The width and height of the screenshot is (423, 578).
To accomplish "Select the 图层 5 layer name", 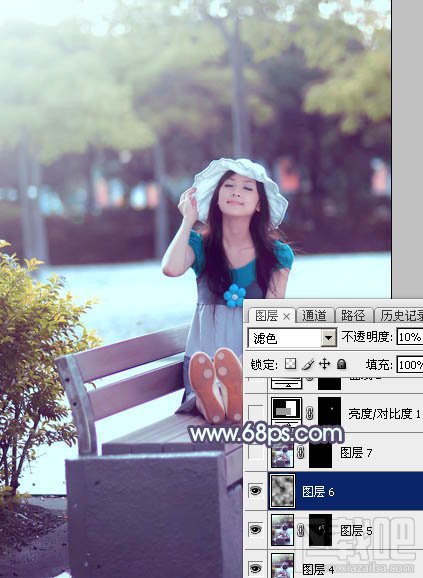I will 356,531.
